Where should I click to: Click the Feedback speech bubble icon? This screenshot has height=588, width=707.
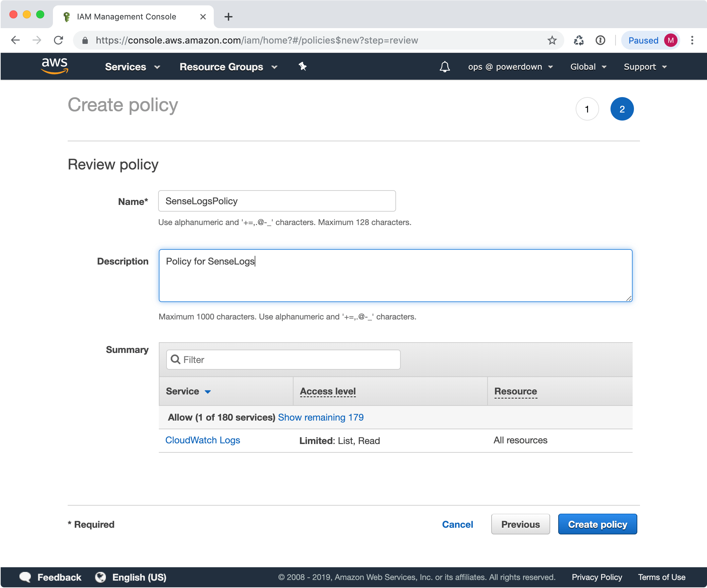coord(25,577)
